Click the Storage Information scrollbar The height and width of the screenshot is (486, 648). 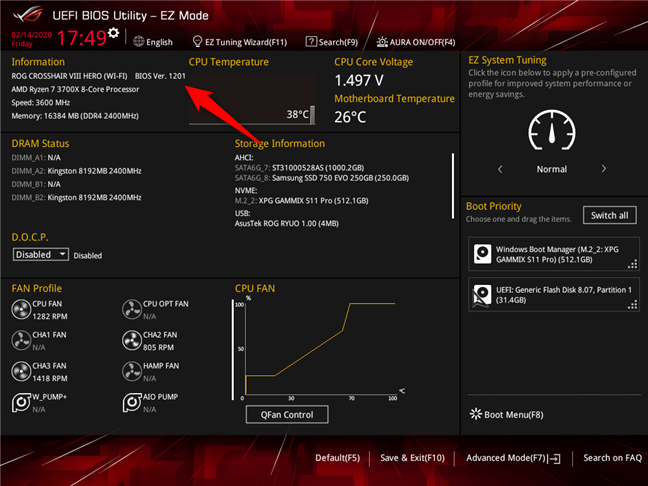(453, 186)
